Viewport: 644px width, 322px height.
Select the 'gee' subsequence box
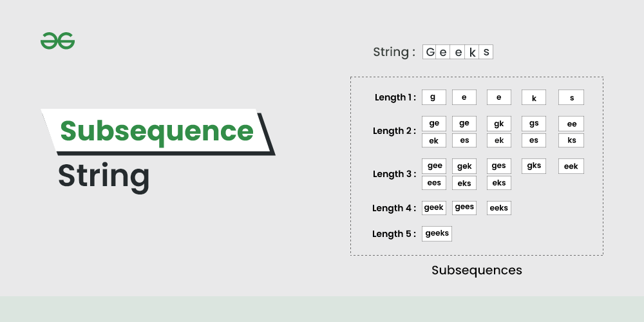click(434, 166)
